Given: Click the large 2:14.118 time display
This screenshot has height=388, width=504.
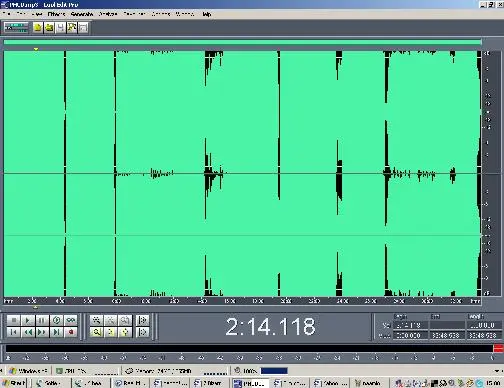Looking at the screenshot, I should (x=270, y=327).
